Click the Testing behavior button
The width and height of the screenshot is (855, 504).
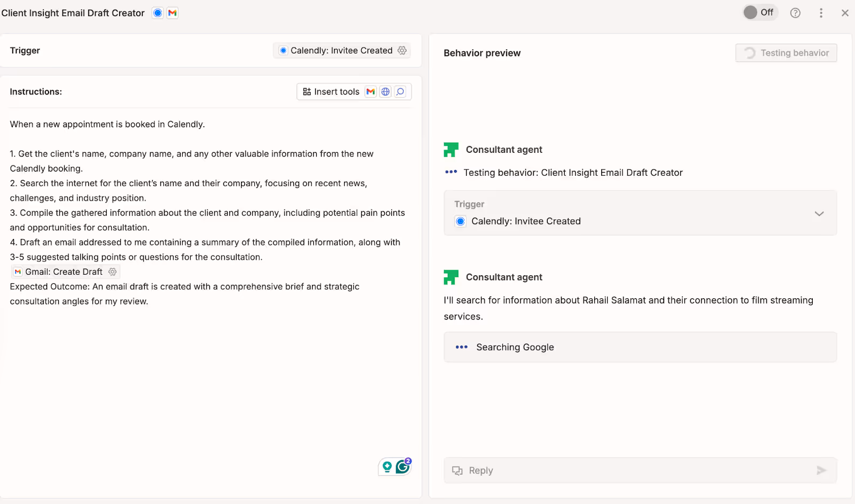[x=786, y=53]
